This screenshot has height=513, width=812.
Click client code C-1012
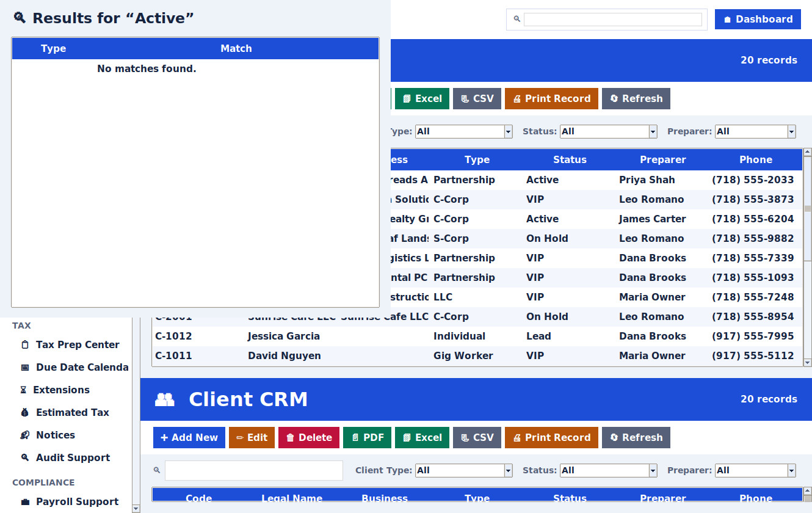pyautogui.click(x=173, y=337)
